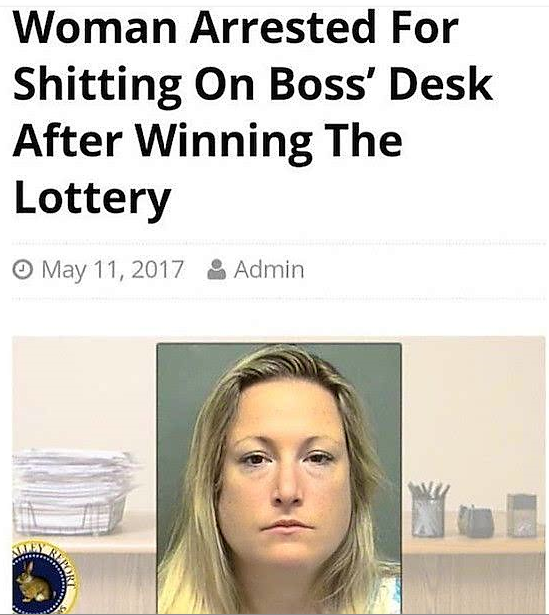Click the headline line "Woman Arrested For"
Viewport: 549px width, 615px height.
236,28
